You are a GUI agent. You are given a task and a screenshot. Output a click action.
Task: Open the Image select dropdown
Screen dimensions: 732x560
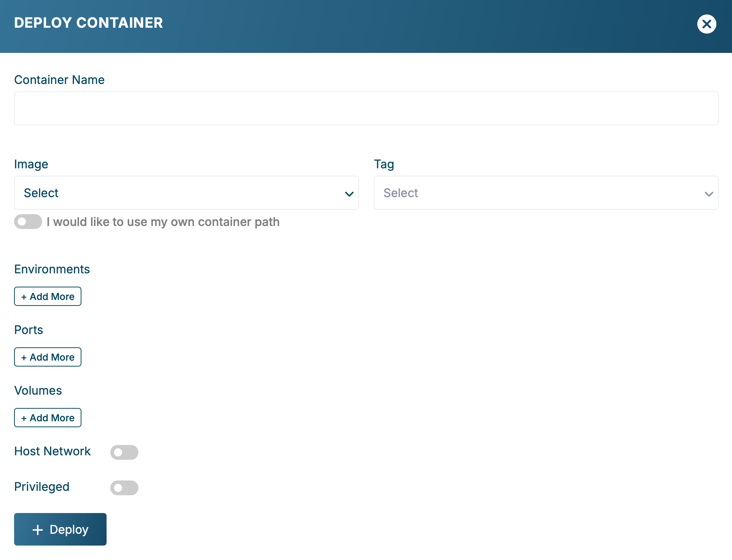point(187,193)
